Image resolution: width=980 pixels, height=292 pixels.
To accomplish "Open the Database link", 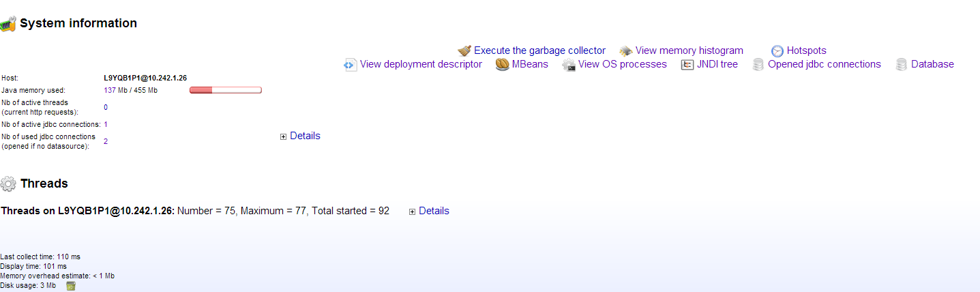I will [x=932, y=64].
